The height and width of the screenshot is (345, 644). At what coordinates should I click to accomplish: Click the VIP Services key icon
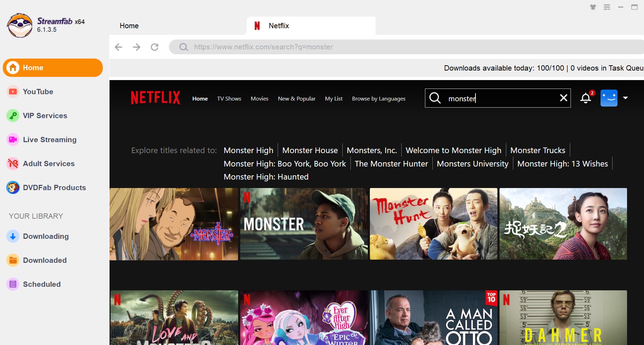point(13,116)
